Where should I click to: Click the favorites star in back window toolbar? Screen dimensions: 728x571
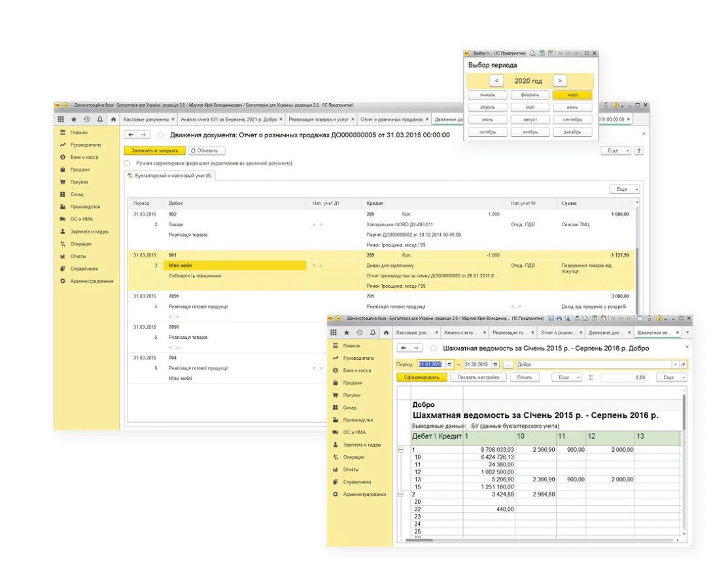(74, 120)
